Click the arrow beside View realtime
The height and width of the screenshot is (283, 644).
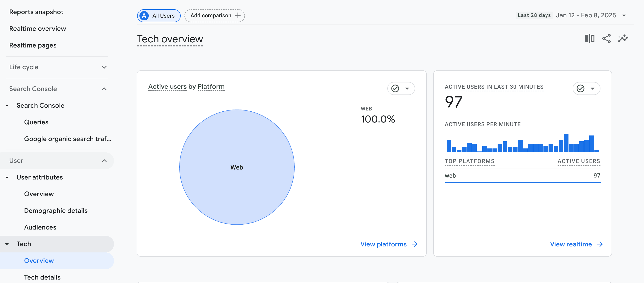click(x=600, y=244)
